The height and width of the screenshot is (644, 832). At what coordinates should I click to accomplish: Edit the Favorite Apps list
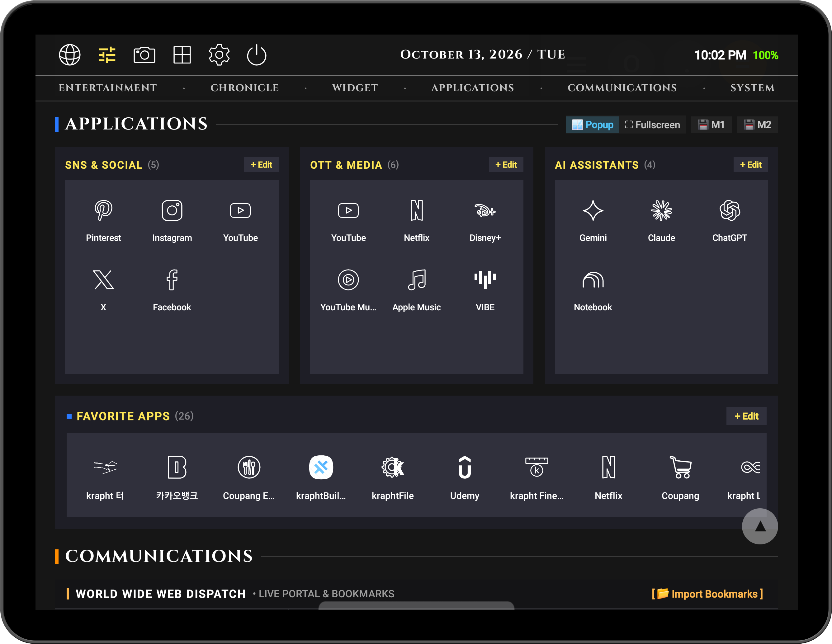coord(746,416)
